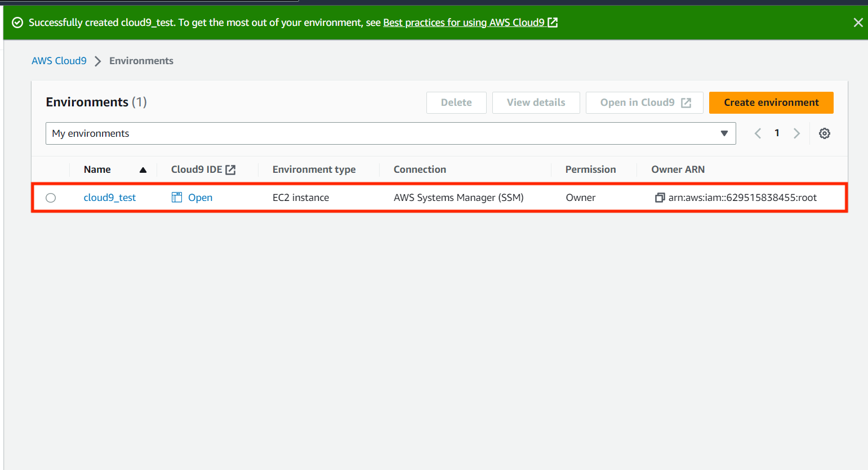This screenshot has width=868, height=470.
Task: Select the cloud9_test radio button
Action: pos(51,198)
